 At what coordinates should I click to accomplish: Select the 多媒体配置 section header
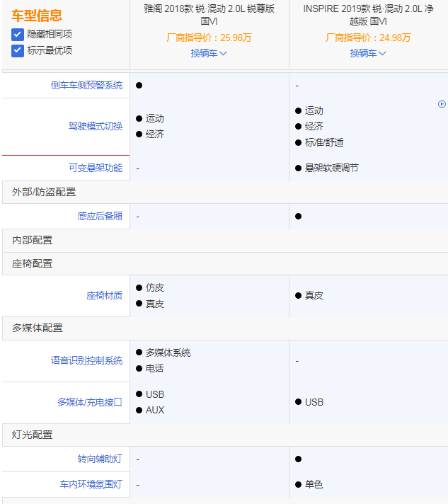[37, 328]
